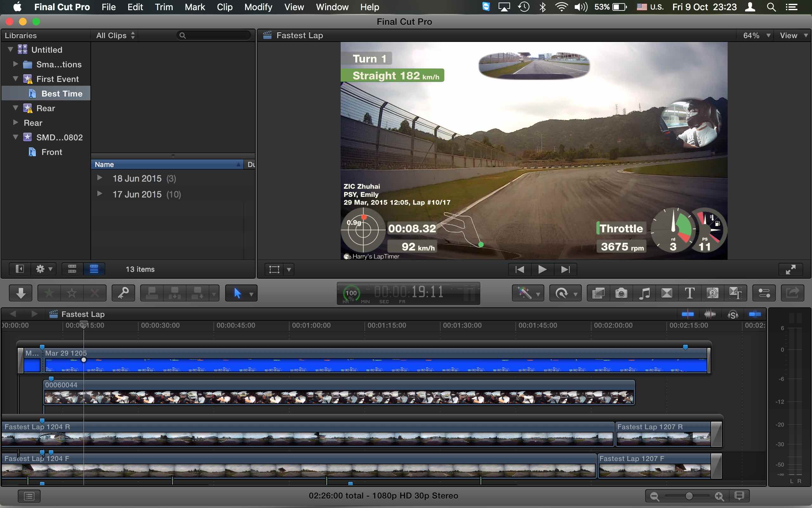This screenshot has width=812, height=508.
Task: Open the Clip menu
Action: tap(225, 7)
